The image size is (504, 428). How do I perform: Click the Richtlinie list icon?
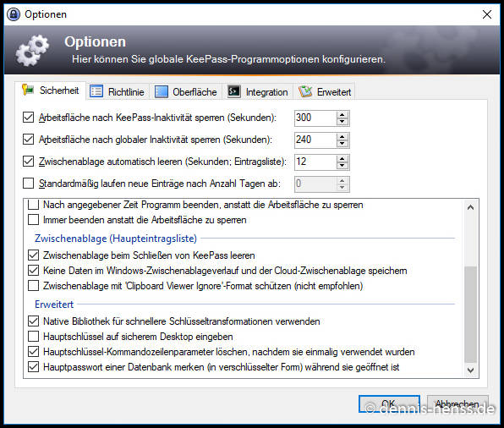pos(96,91)
